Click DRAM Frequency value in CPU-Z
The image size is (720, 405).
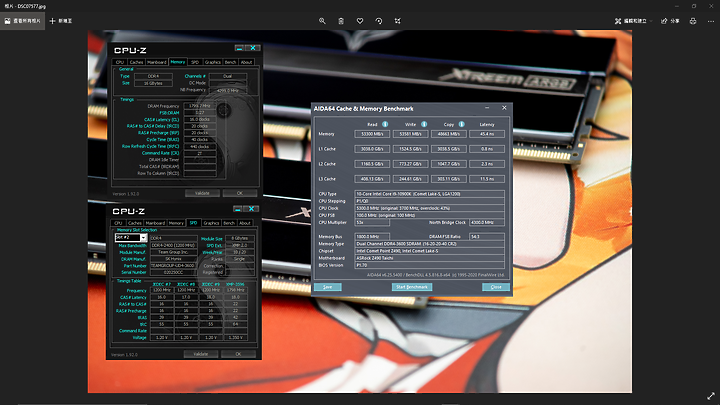(200, 106)
